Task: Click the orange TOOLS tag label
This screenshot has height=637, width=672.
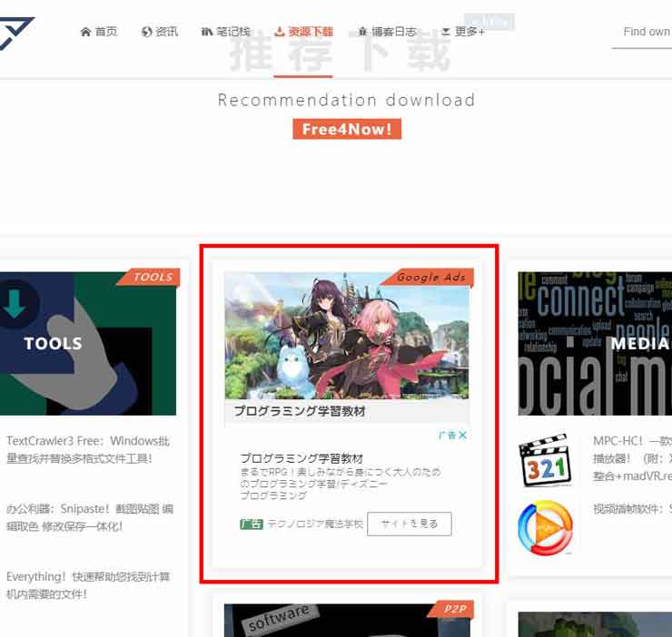Action: pos(149,277)
